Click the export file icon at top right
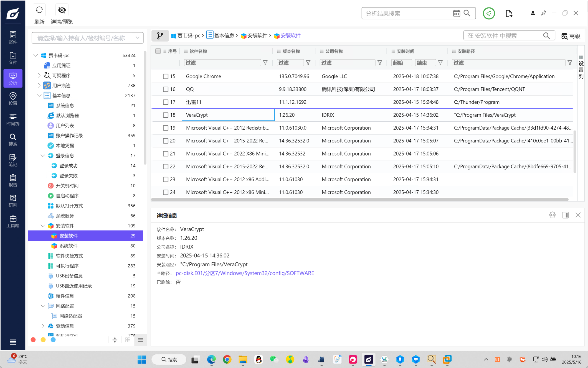This screenshot has height=368, width=588. (x=509, y=13)
